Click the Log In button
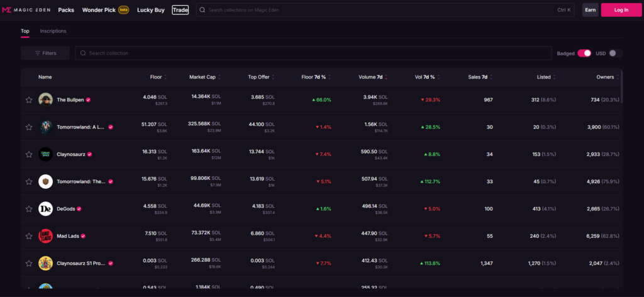 point(621,10)
